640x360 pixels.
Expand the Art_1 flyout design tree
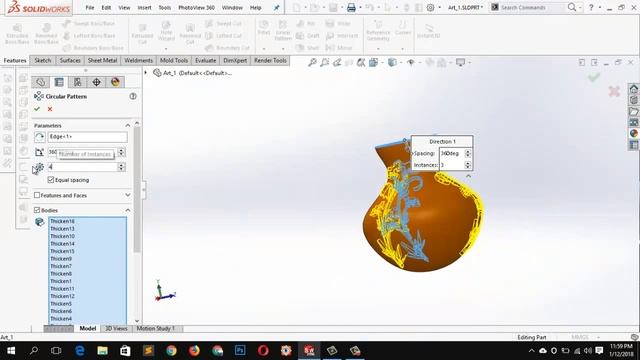click(146, 73)
